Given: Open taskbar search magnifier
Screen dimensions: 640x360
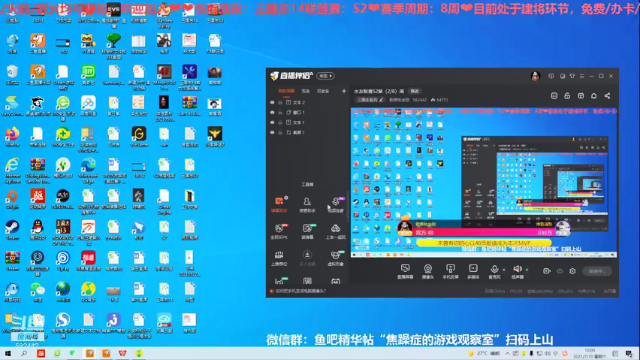Looking at the screenshot, I should coord(24,353).
